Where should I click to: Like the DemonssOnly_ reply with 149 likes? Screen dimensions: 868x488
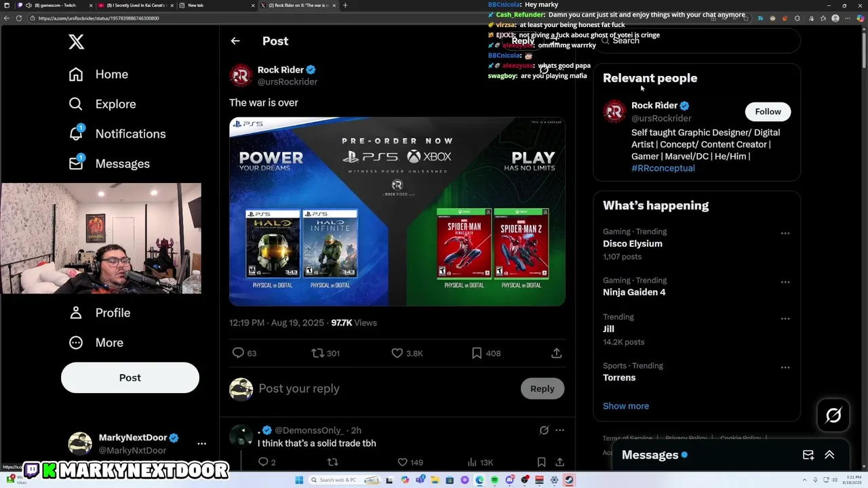click(x=410, y=462)
